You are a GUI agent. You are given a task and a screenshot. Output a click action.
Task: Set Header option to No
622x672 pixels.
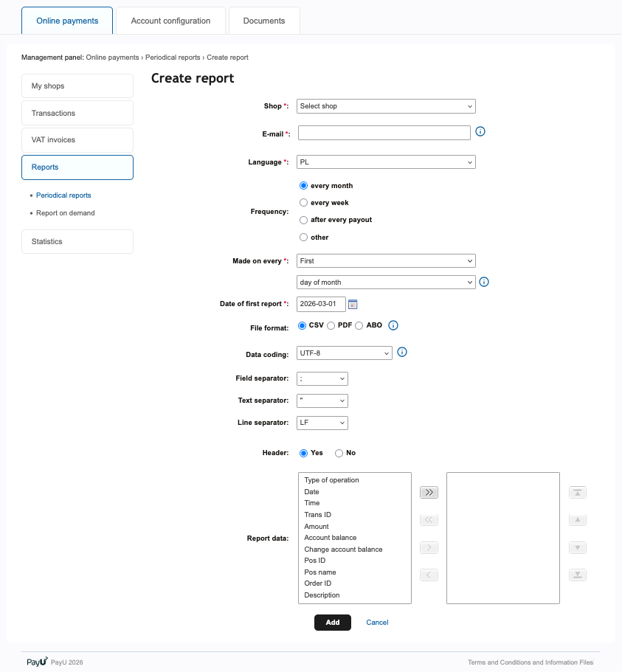pos(338,452)
